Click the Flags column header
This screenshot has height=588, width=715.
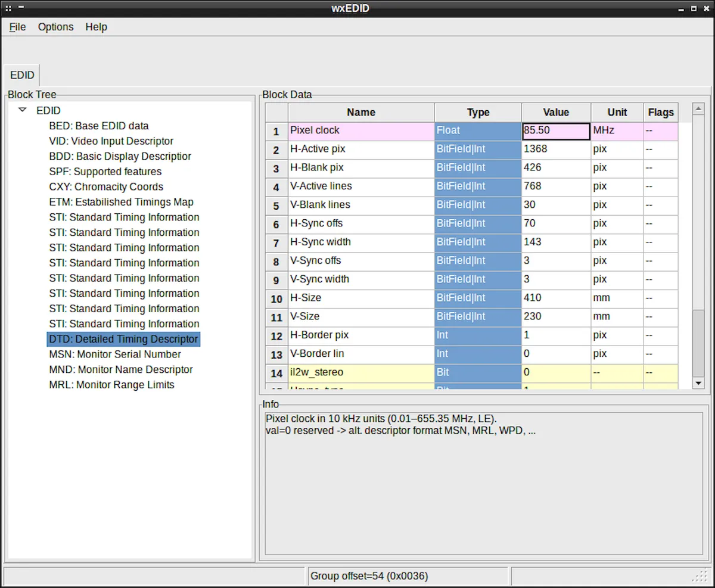[661, 112]
